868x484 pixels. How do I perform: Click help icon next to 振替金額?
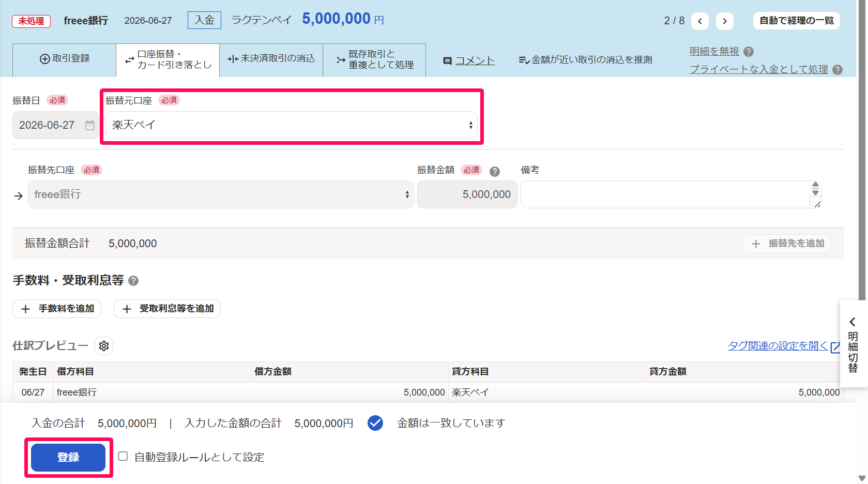[x=495, y=172]
